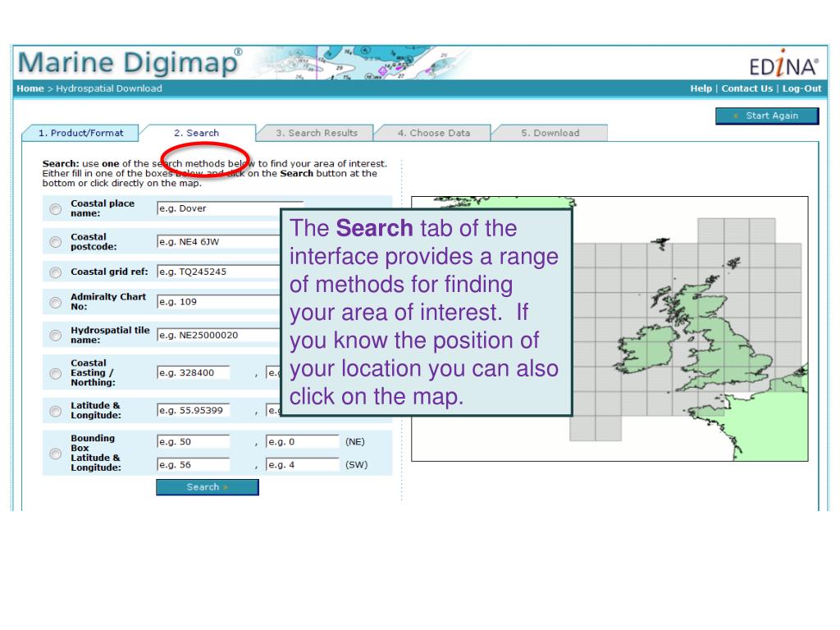This screenshot has height=630, width=840.
Task: Select the Bounding Box radio button
Action: coord(55,454)
